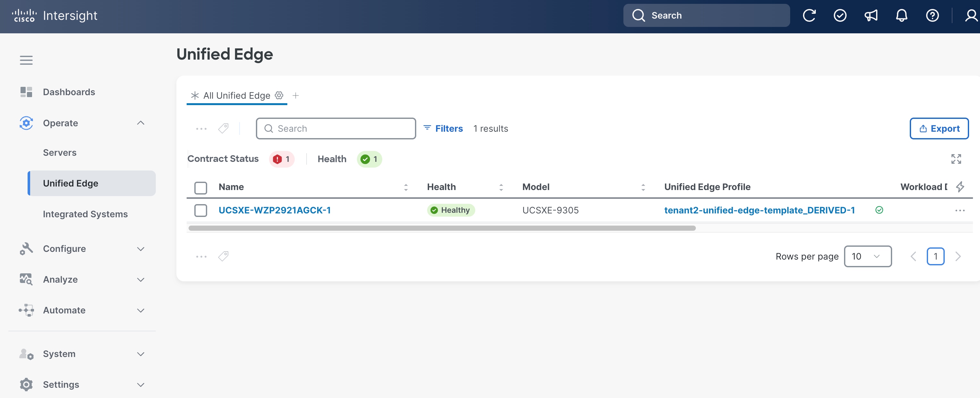Expand the Analyze section chevron
This screenshot has width=980, height=398.
(141, 280)
